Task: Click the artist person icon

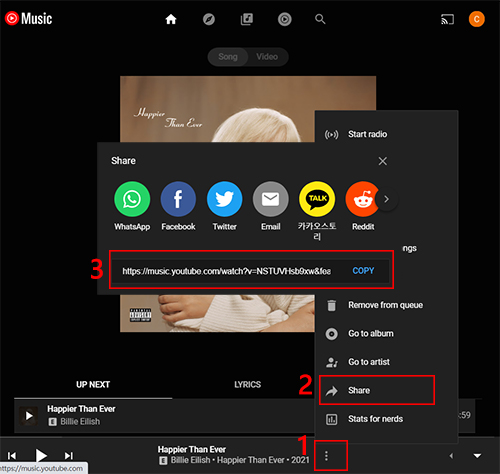Action: pyautogui.click(x=332, y=362)
